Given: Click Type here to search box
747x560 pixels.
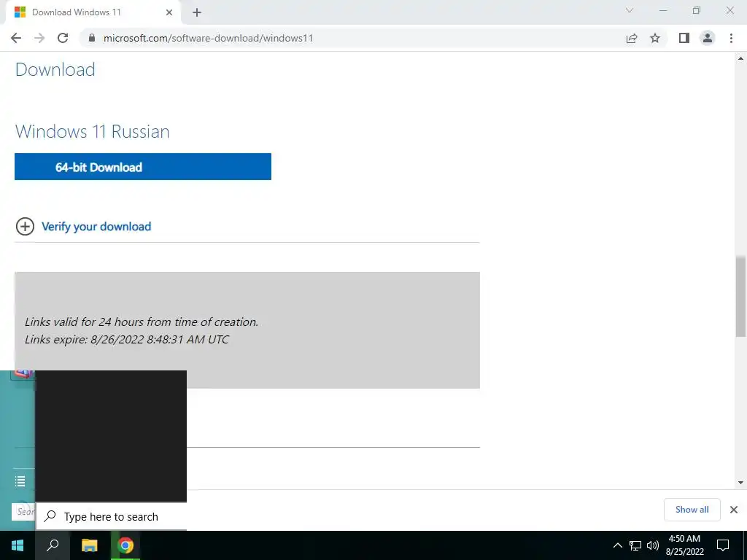Looking at the screenshot, I should (x=112, y=517).
